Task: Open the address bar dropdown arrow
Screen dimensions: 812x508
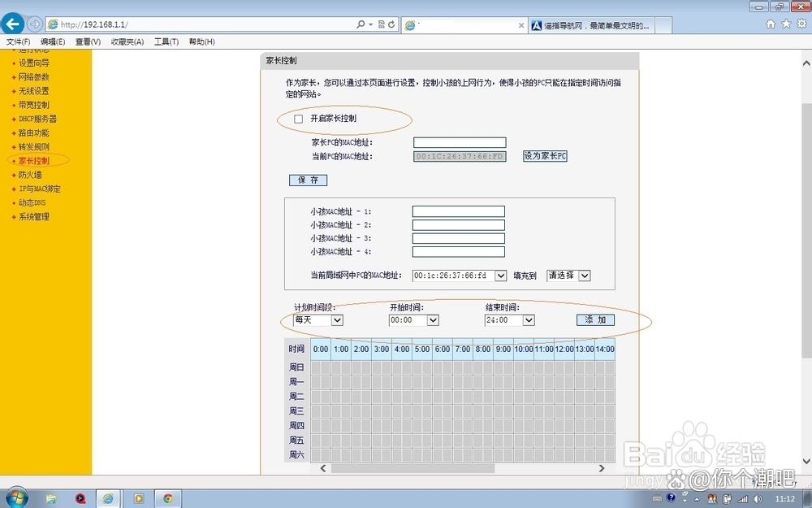Action: click(371, 24)
